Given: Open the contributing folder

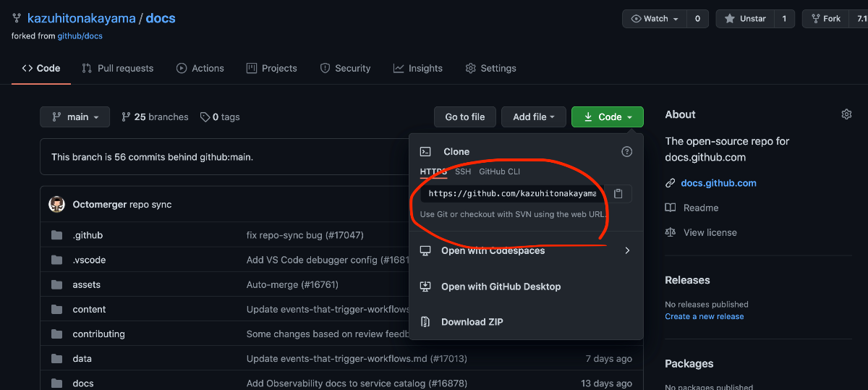Looking at the screenshot, I should tap(99, 334).
